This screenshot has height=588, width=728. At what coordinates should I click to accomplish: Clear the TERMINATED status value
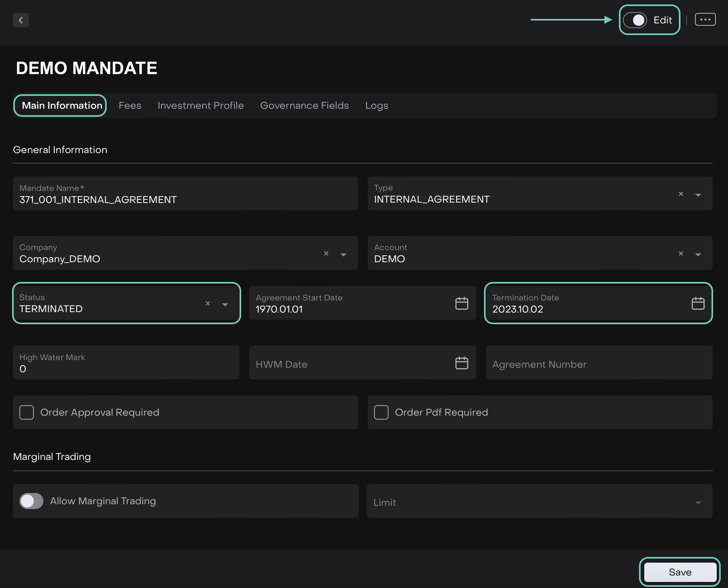click(208, 303)
